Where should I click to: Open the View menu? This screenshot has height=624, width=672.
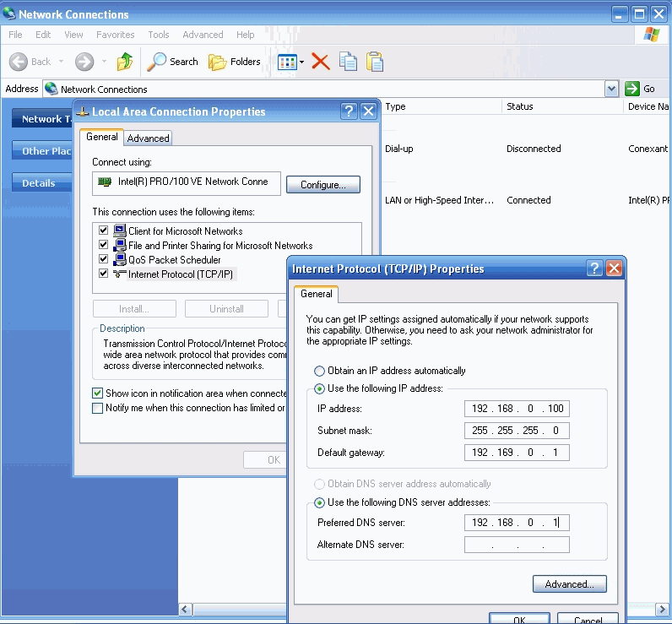73,35
